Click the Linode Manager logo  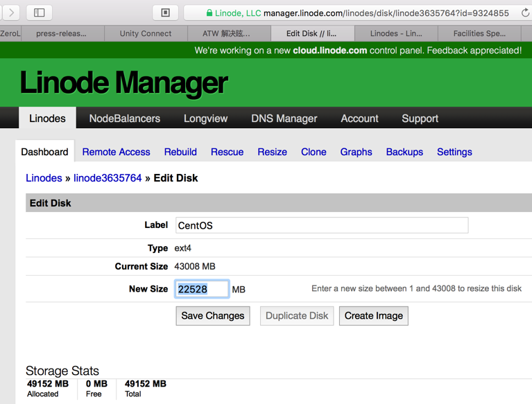click(x=124, y=82)
